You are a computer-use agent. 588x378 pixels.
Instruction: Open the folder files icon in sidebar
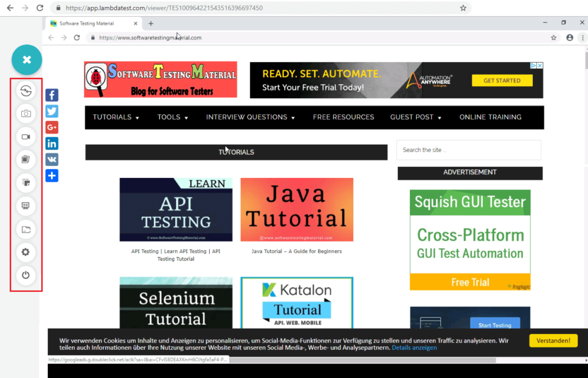click(26, 229)
